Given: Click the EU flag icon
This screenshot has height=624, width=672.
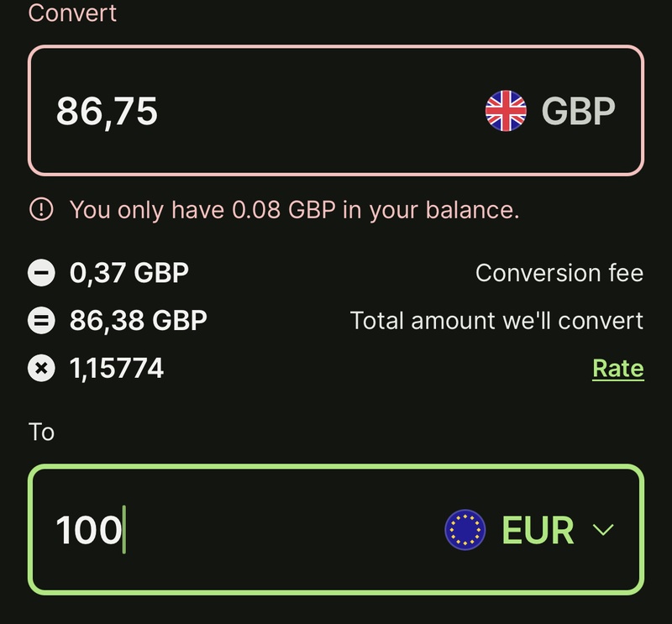Looking at the screenshot, I should [465, 530].
